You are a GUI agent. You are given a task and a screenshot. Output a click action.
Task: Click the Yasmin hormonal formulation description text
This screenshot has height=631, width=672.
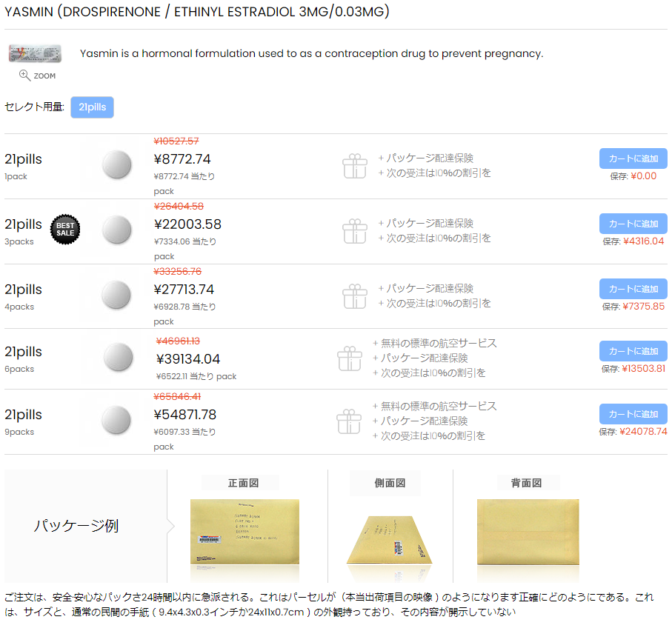(x=312, y=53)
